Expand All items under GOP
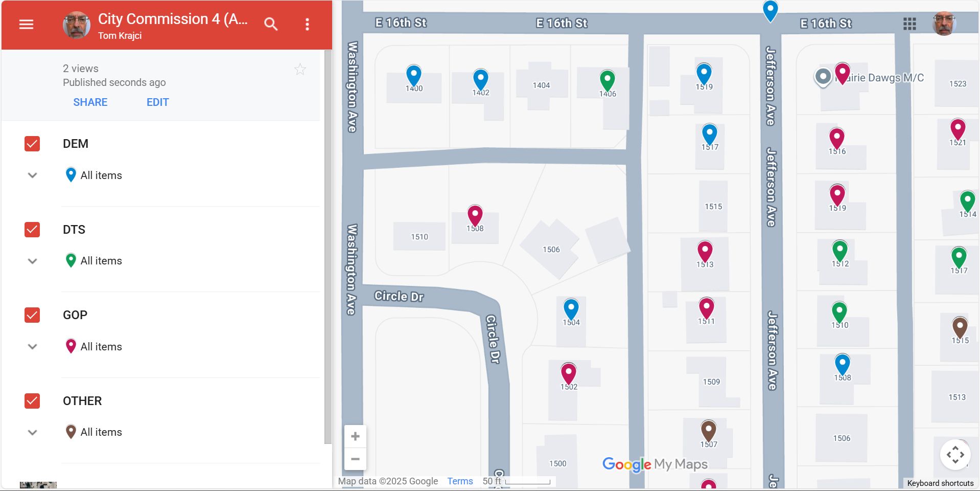The width and height of the screenshot is (980, 491). [x=32, y=346]
